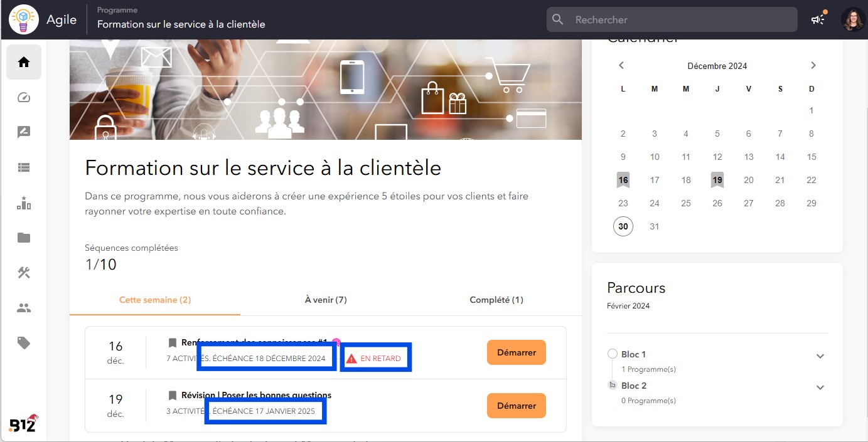The height and width of the screenshot is (442, 868).
Task: Expand Bloc 1 in Parcours
Action: (x=820, y=356)
